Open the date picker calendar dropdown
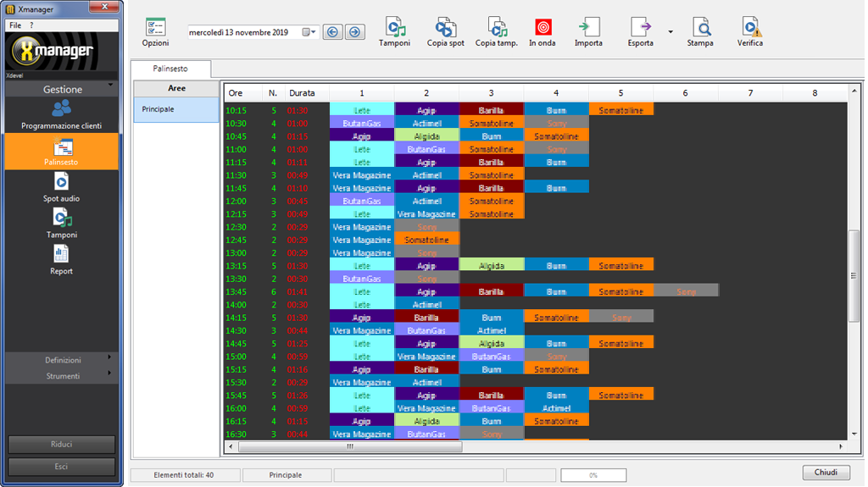Viewport: 868px width, 487px height. click(x=309, y=32)
